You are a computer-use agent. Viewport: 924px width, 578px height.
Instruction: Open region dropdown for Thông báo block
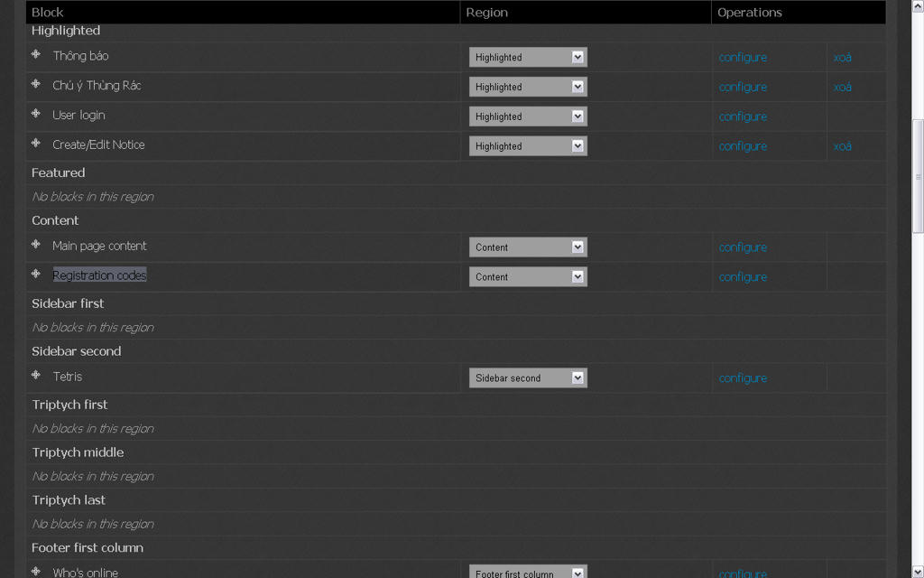click(x=528, y=57)
